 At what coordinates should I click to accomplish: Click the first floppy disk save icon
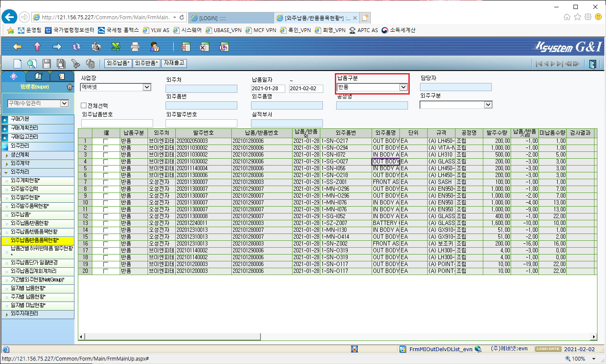pos(47,64)
